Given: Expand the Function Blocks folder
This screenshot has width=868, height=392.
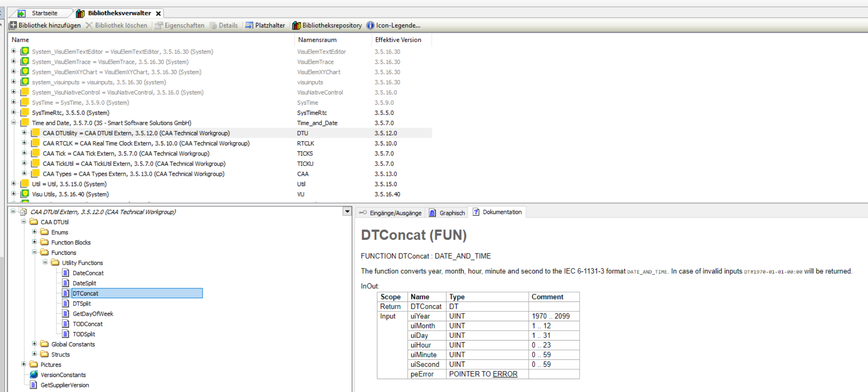Looking at the screenshot, I should point(35,242).
